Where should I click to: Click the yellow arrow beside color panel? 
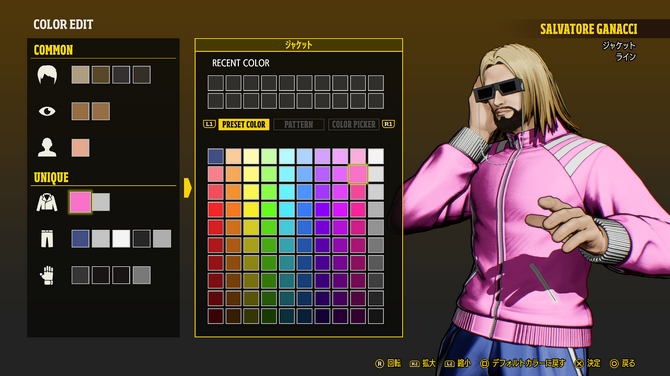click(x=188, y=188)
